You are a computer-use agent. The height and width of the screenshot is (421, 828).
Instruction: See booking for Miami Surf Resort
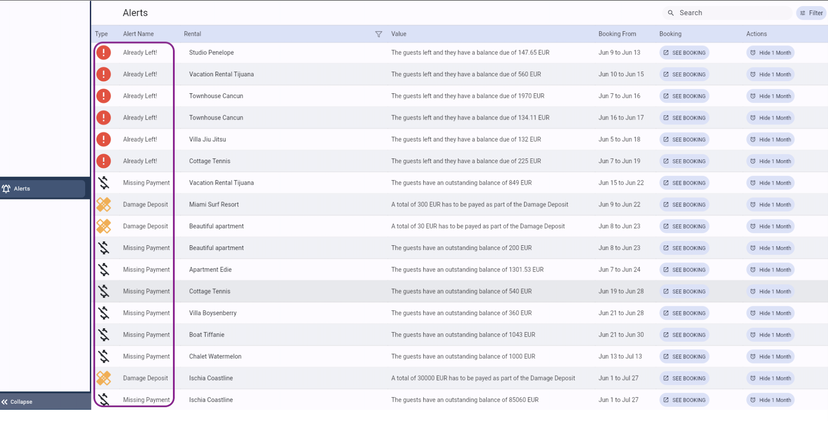coord(684,204)
